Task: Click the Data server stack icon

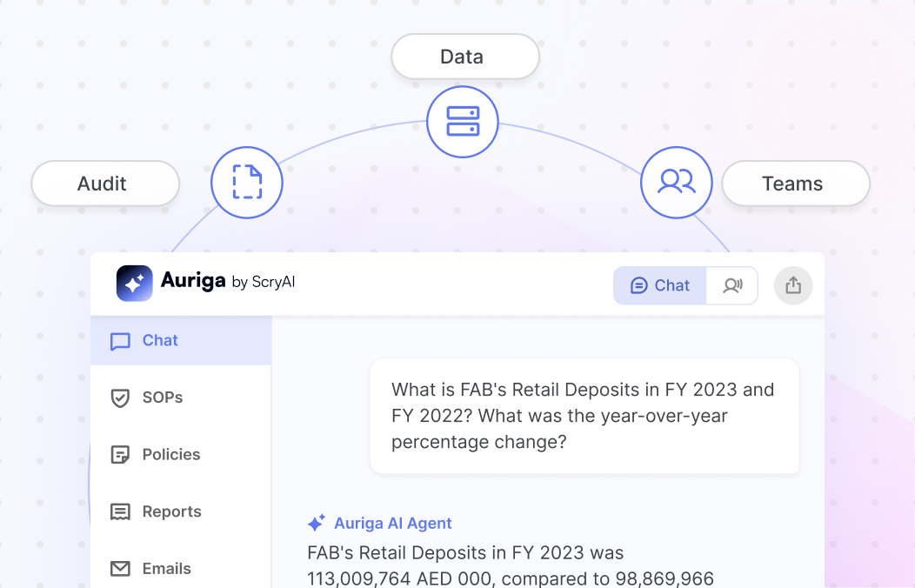Action: (x=463, y=121)
